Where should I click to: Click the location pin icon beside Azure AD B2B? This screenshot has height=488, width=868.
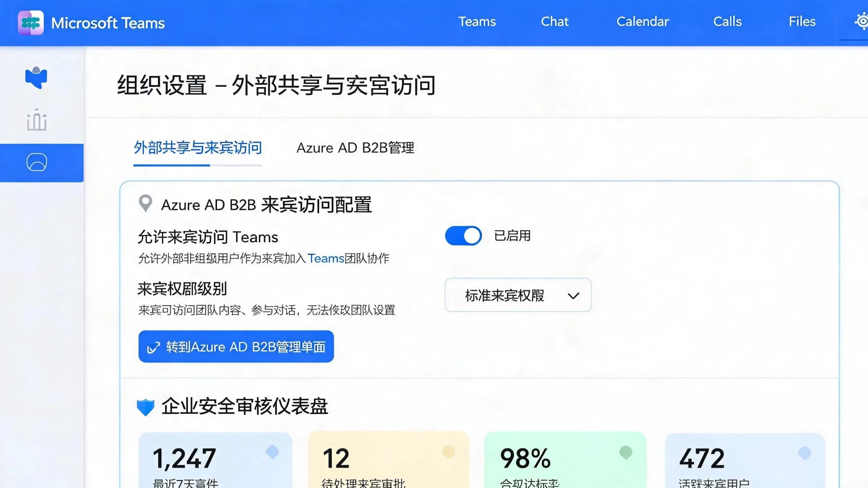coord(145,203)
